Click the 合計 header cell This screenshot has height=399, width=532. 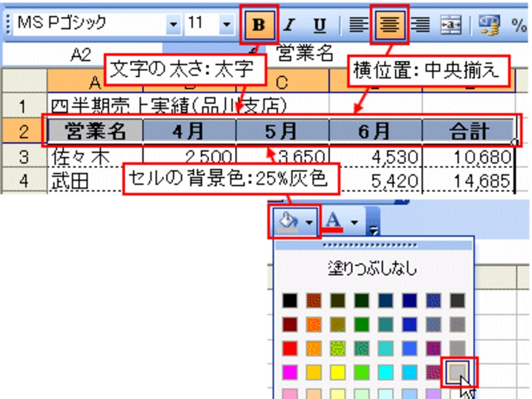point(467,131)
